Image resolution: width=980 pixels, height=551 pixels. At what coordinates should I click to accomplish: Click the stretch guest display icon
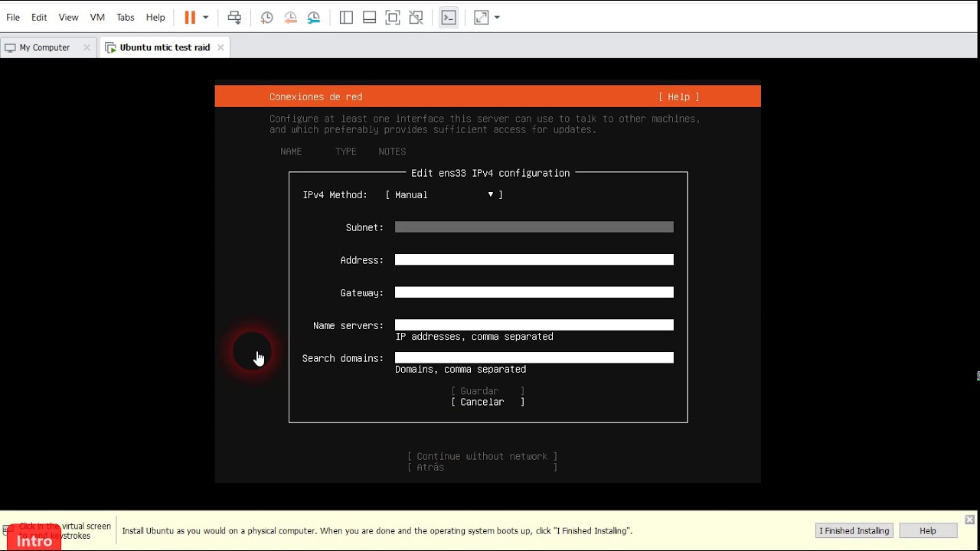click(482, 17)
